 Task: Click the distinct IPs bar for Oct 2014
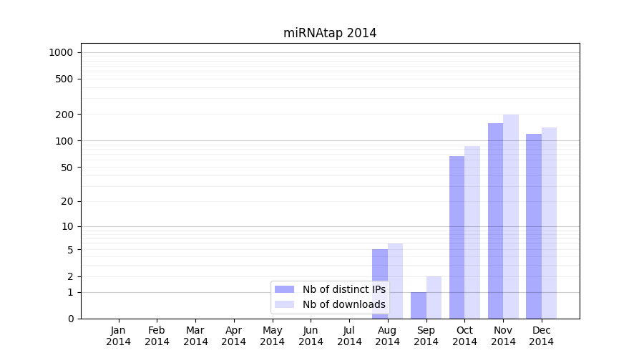pos(457,237)
